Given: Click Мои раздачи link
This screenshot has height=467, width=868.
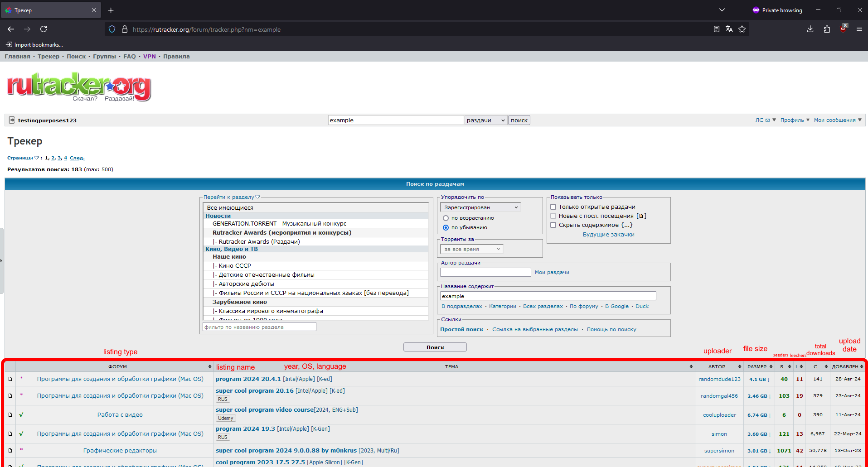Looking at the screenshot, I should 552,272.
